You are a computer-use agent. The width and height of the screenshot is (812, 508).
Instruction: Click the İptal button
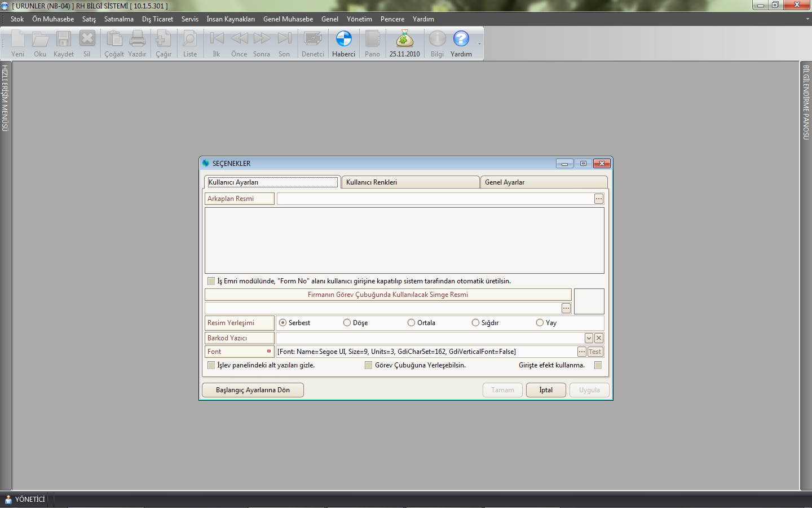click(x=545, y=390)
